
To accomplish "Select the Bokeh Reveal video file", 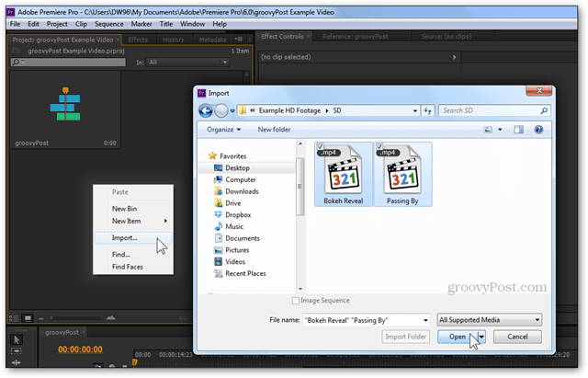I will pyautogui.click(x=344, y=174).
